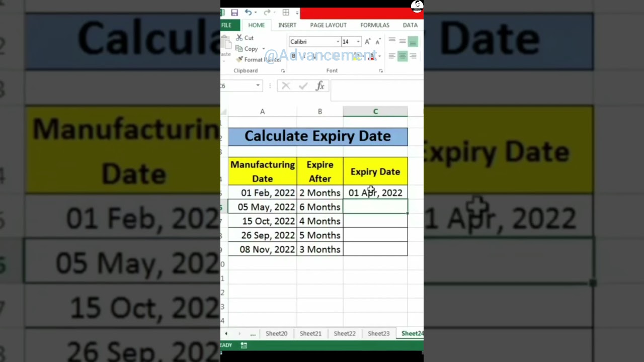Toggle bottom vertical alignment

pyautogui.click(x=413, y=42)
